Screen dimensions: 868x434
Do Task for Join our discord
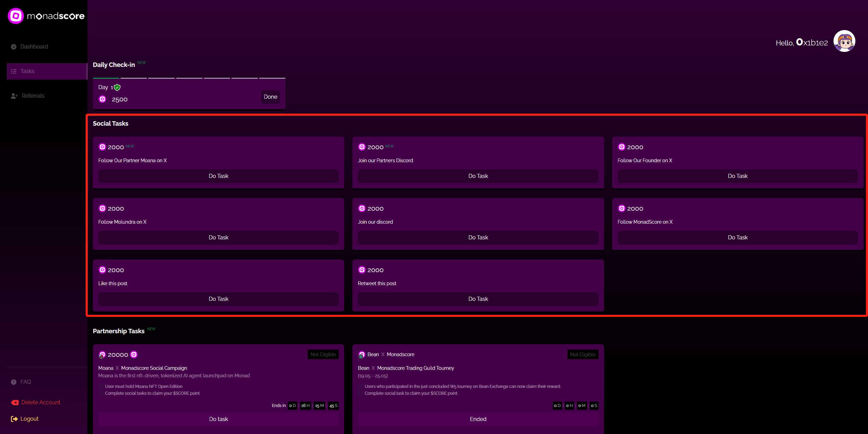[x=478, y=238]
